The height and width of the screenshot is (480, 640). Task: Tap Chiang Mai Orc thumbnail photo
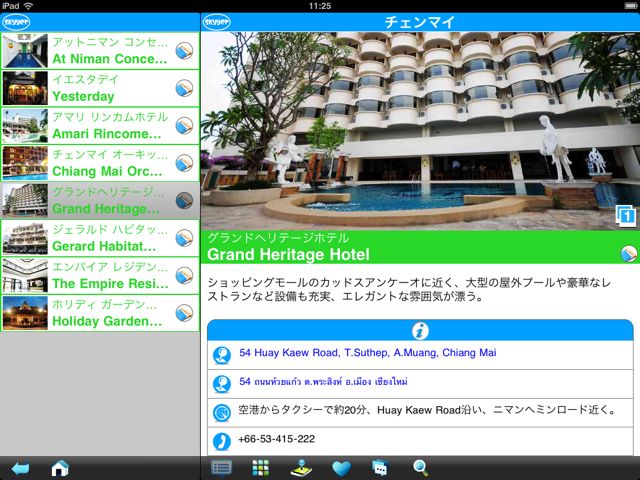25,163
